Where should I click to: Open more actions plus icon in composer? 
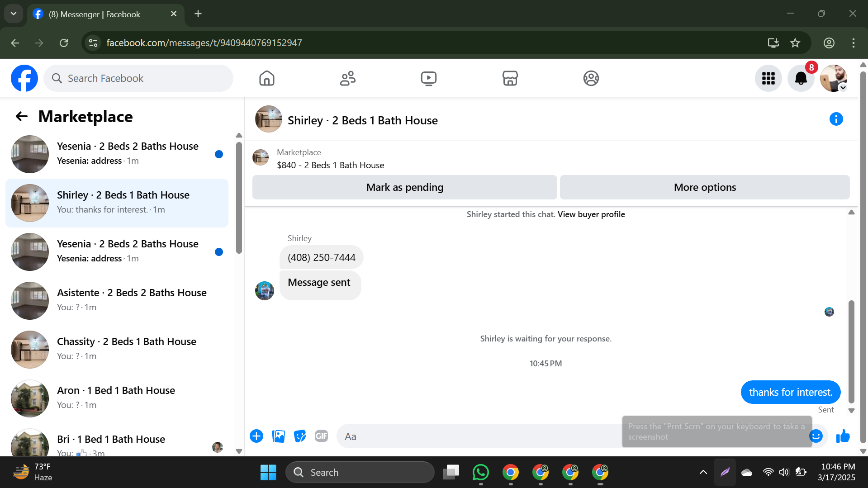(256, 436)
